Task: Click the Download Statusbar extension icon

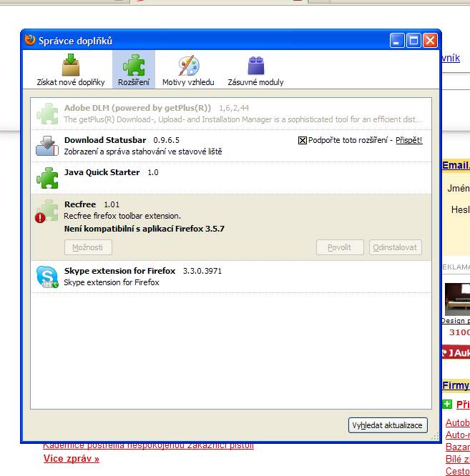Action: [x=47, y=146]
